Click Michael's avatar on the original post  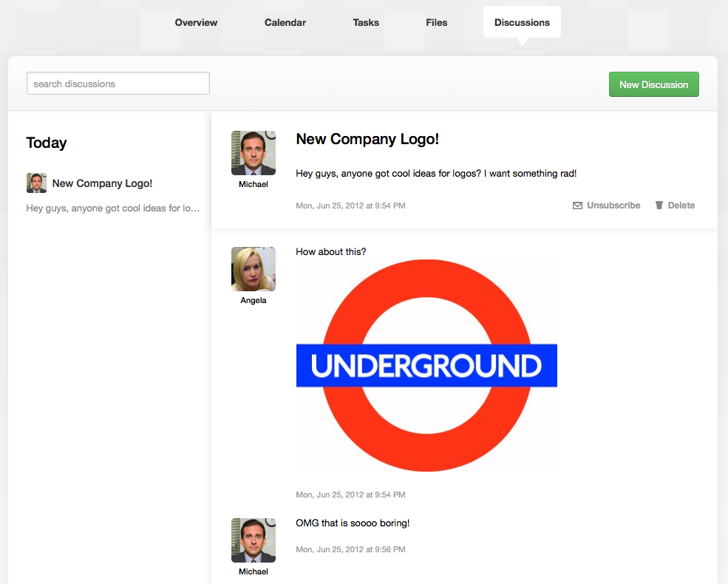(x=254, y=153)
